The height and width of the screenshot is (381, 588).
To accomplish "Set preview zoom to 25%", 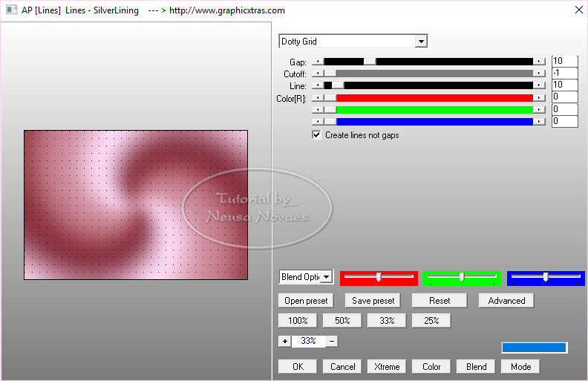I will pos(431,321).
